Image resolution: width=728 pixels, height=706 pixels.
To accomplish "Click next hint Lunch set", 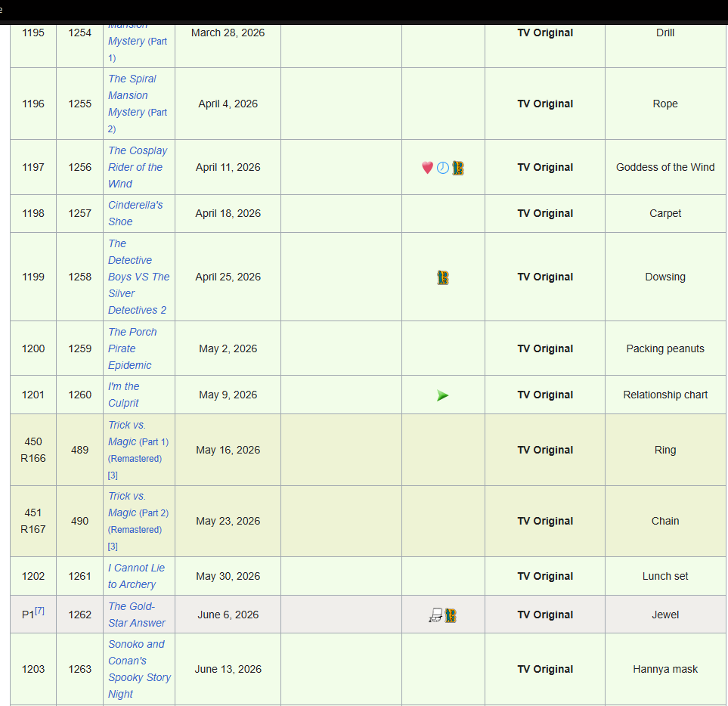I will pos(664,576).
